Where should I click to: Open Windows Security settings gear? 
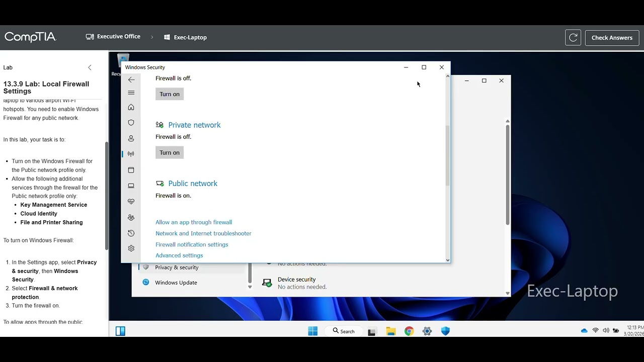[131, 248]
